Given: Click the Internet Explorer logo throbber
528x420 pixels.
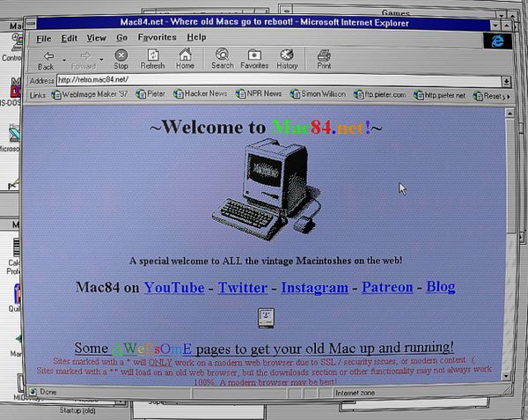Looking at the screenshot, I should coord(497,41).
